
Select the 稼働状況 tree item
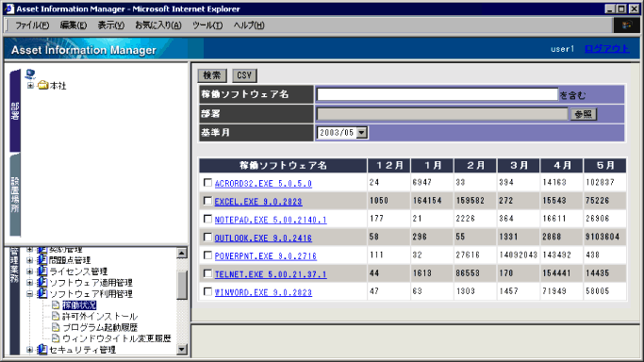click(x=79, y=304)
